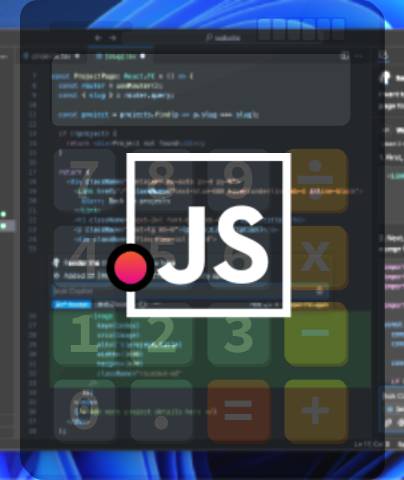Open the editor More Actions ellipsis
The image size is (404, 480).
(x=359, y=56)
